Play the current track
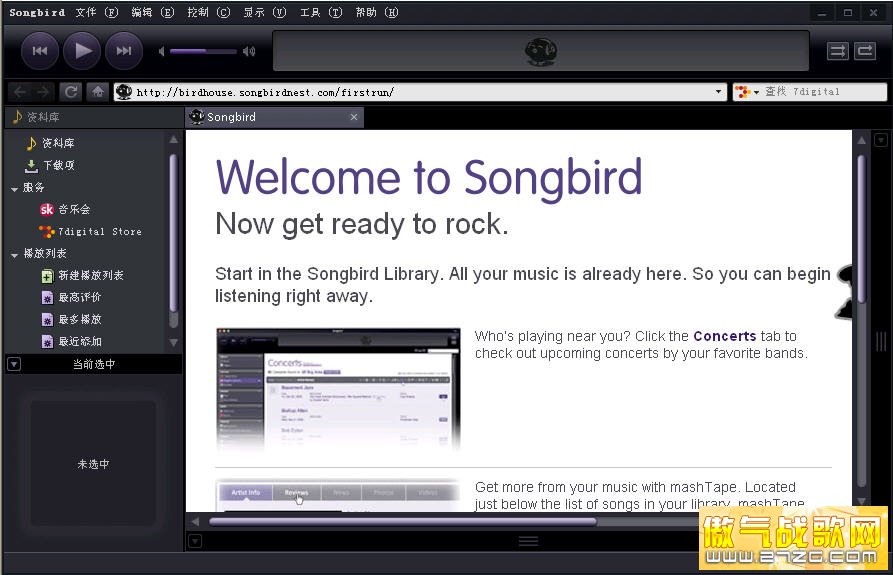 point(82,51)
